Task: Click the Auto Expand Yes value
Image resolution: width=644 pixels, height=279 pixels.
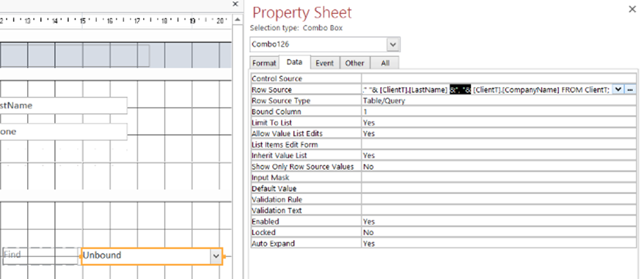Action: (x=499, y=243)
